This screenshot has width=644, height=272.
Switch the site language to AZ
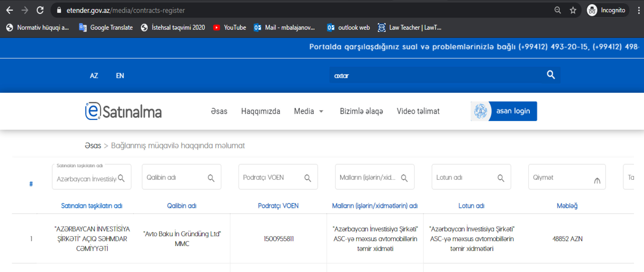point(94,76)
